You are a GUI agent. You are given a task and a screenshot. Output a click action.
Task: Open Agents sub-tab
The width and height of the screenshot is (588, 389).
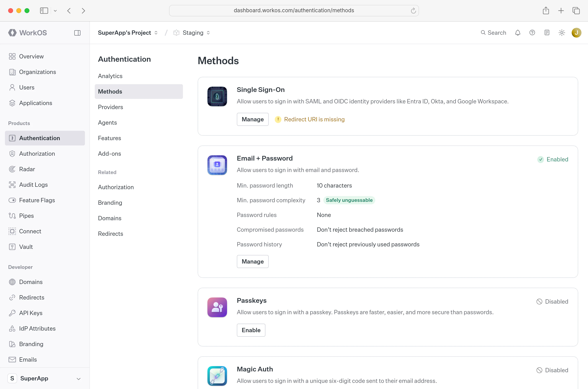[139, 123]
